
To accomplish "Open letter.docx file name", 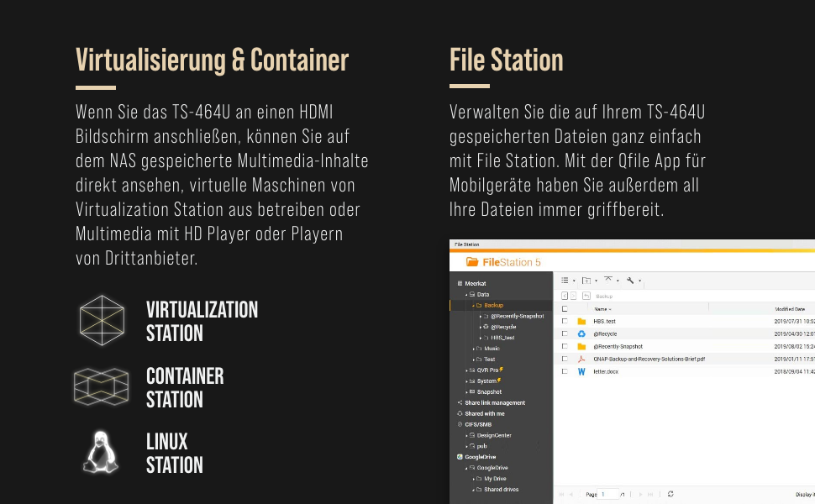I will tap(606, 371).
